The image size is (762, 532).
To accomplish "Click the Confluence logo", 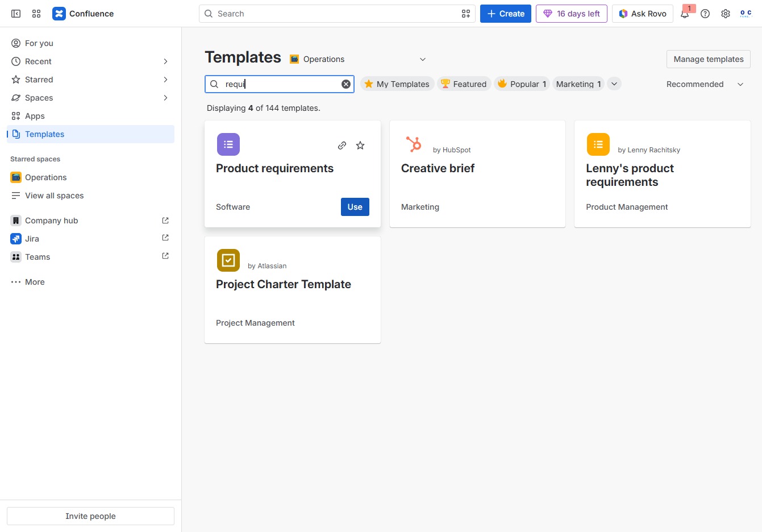I will tap(83, 14).
